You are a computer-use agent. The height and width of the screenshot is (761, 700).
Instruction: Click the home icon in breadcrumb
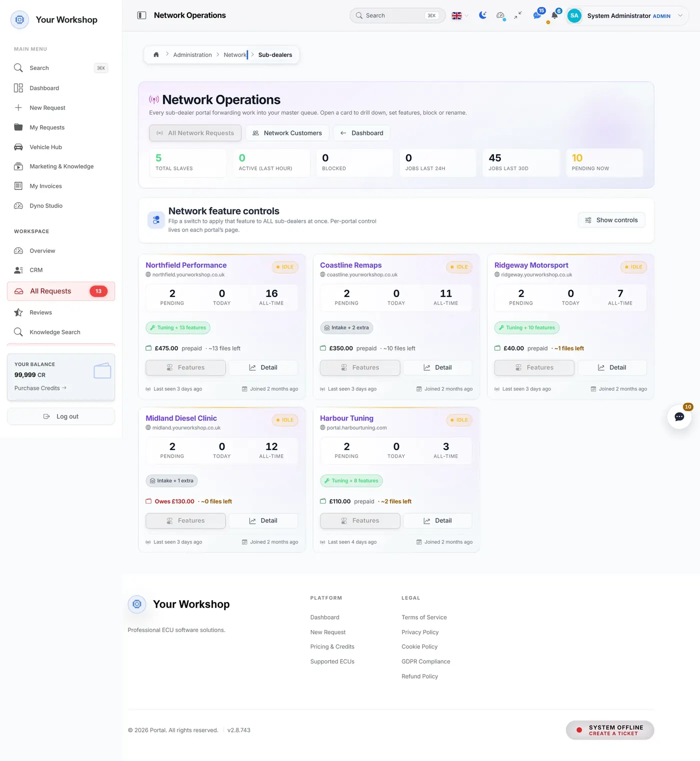click(156, 55)
